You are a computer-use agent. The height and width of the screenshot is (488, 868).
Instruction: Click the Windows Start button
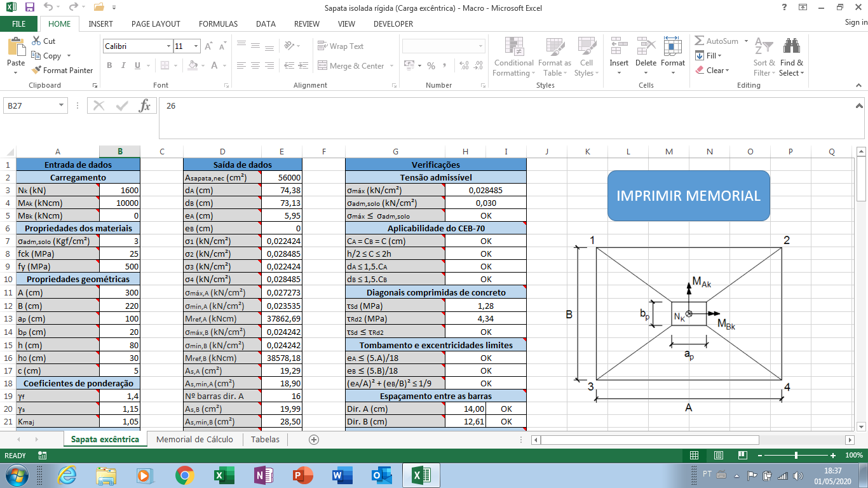point(15,475)
